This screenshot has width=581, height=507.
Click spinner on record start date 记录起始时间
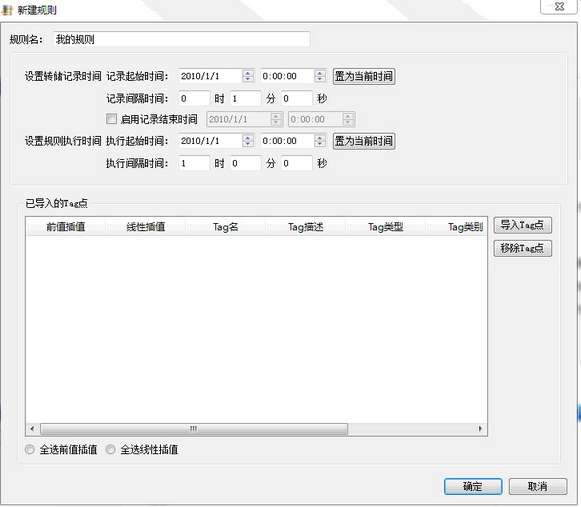click(248, 76)
